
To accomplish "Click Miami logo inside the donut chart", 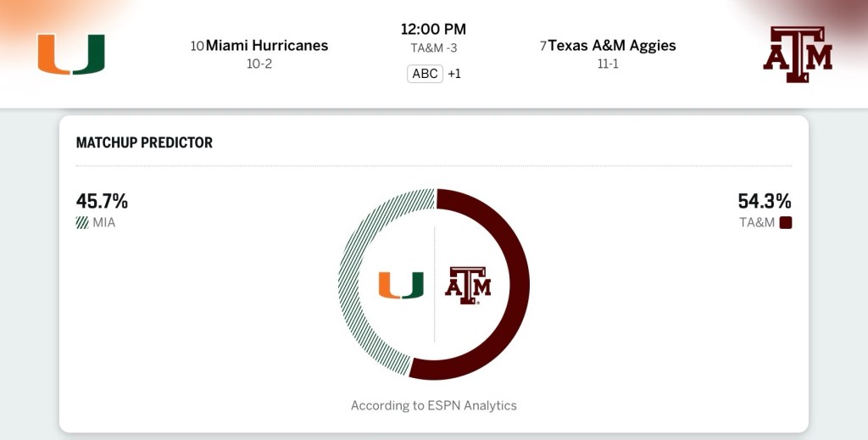I will (401, 286).
